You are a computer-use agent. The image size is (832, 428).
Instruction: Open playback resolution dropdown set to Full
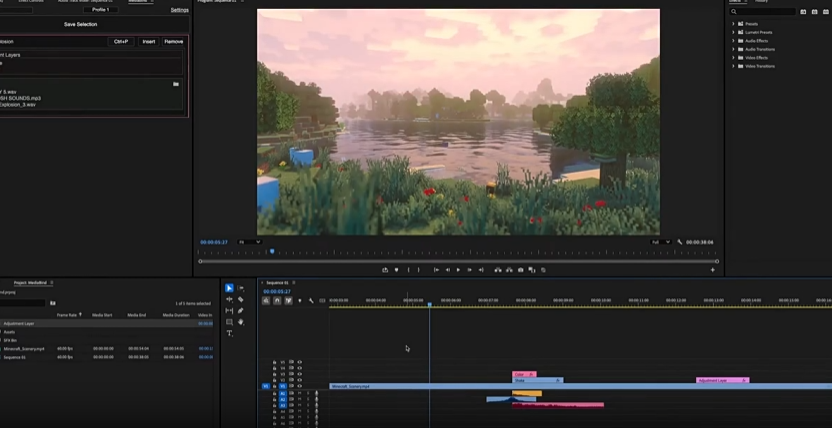click(661, 242)
